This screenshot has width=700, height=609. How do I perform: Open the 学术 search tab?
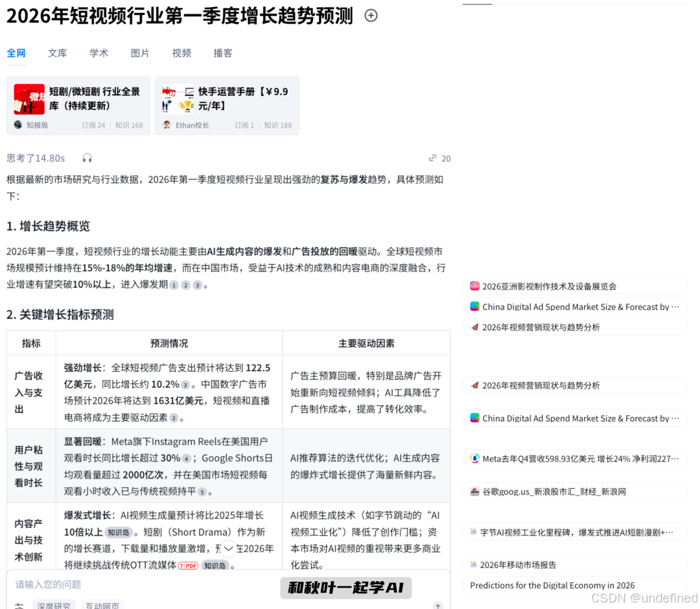click(99, 53)
